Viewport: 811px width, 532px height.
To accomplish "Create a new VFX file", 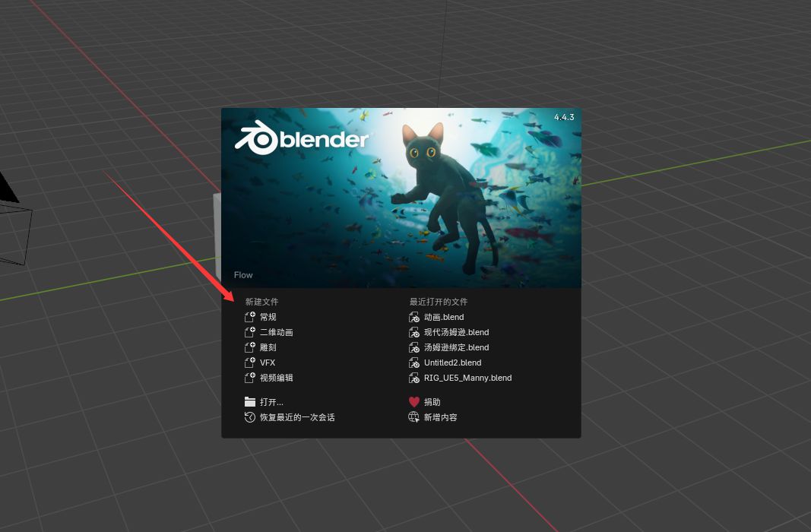I will point(268,363).
